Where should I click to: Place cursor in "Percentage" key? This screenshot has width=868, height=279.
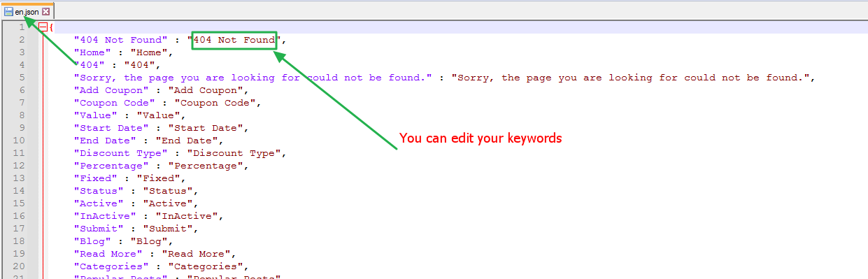click(112, 166)
